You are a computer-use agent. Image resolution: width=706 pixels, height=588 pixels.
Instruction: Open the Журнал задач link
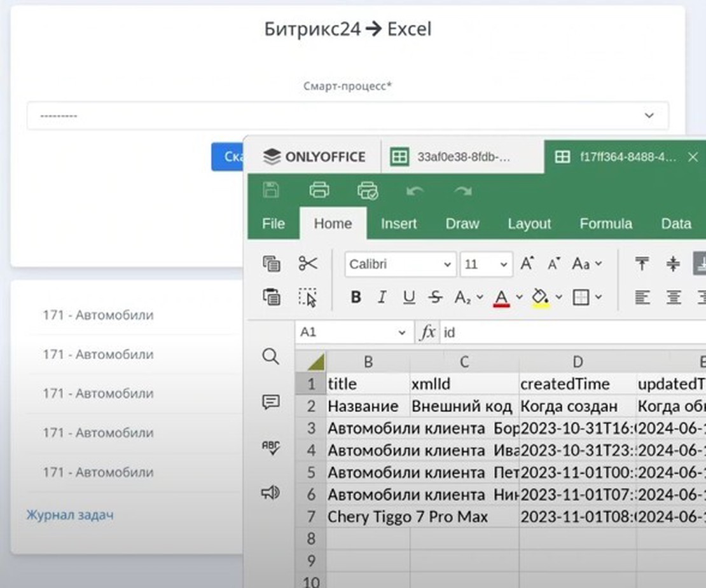click(70, 515)
